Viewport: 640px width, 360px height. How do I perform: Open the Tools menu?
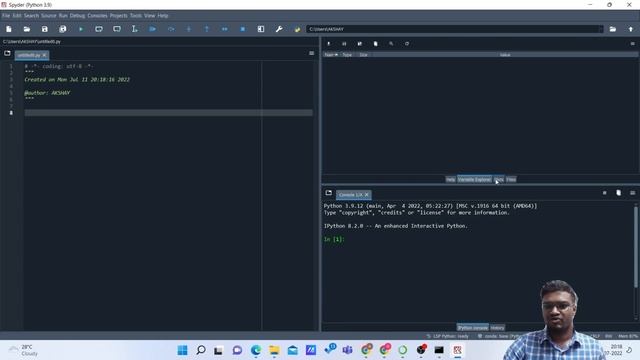[136, 16]
